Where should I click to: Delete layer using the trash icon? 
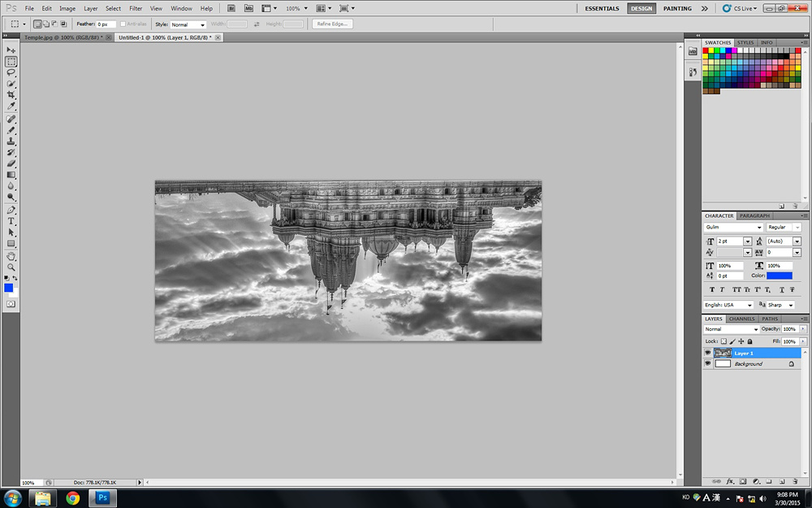pyautogui.click(x=794, y=481)
